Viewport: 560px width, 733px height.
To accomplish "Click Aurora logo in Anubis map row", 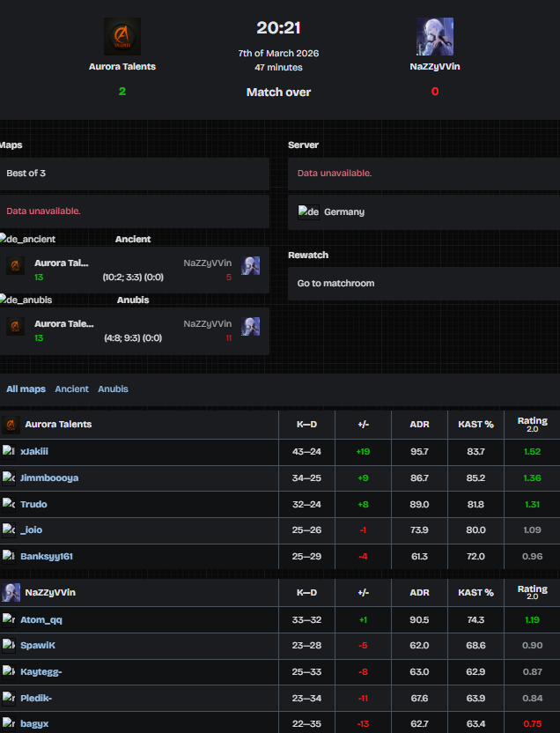I will tap(16, 326).
